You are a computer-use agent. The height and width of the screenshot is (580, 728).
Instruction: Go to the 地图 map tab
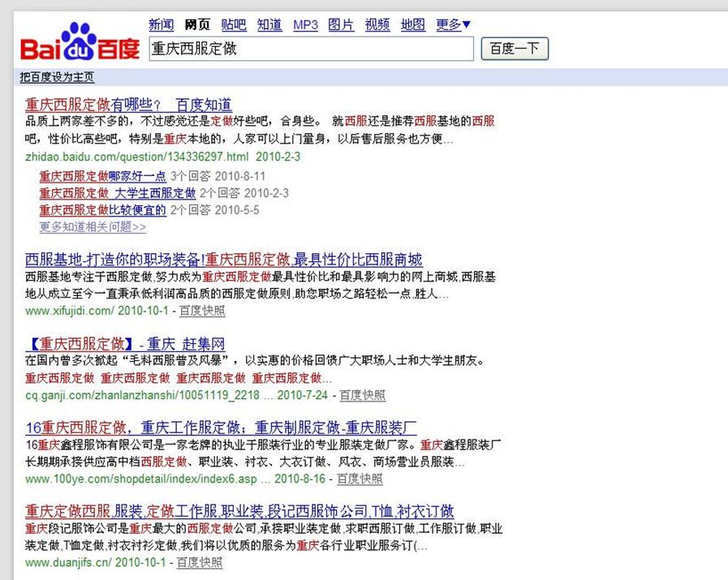[x=413, y=24]
